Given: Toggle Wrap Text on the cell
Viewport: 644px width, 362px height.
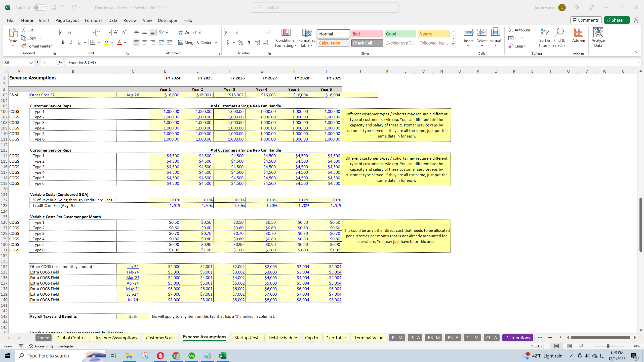Looking at the screenshot, I should (190, 32).
